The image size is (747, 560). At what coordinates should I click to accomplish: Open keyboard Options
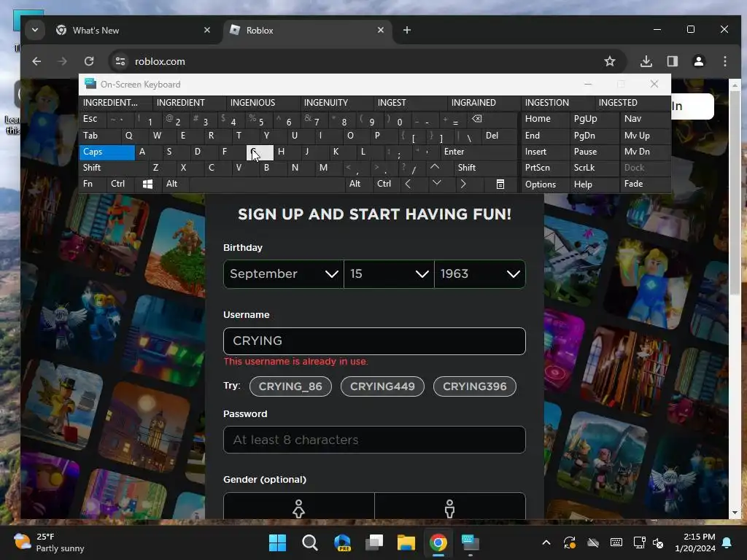click(544, 184)
